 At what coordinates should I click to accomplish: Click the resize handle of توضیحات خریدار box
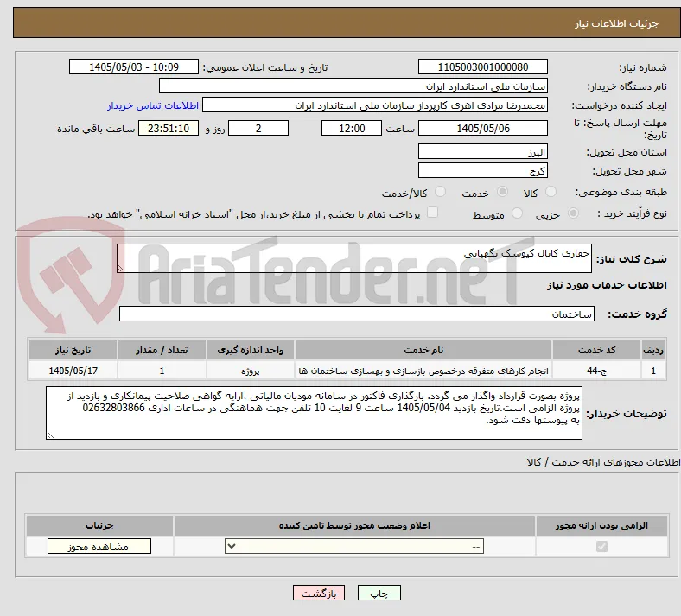(50, 435)
